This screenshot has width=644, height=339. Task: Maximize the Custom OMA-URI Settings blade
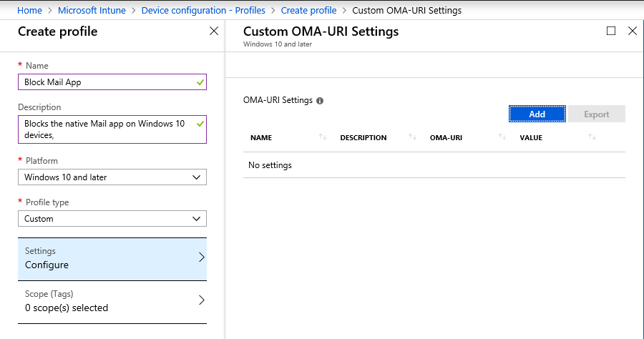coord(611,31)
